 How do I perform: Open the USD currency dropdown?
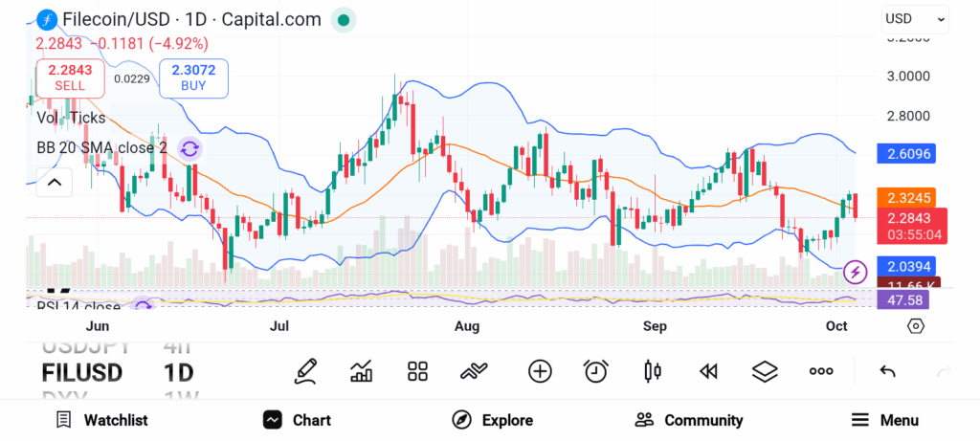915,18
